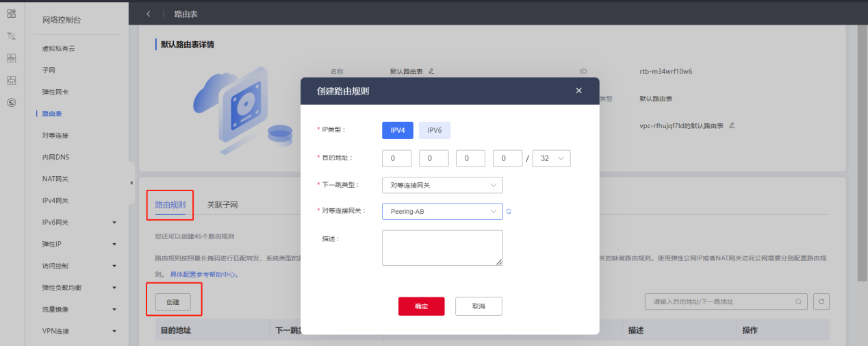
Task: Expand the 弹性负载均衡 menu
Action: pos(114,288)
